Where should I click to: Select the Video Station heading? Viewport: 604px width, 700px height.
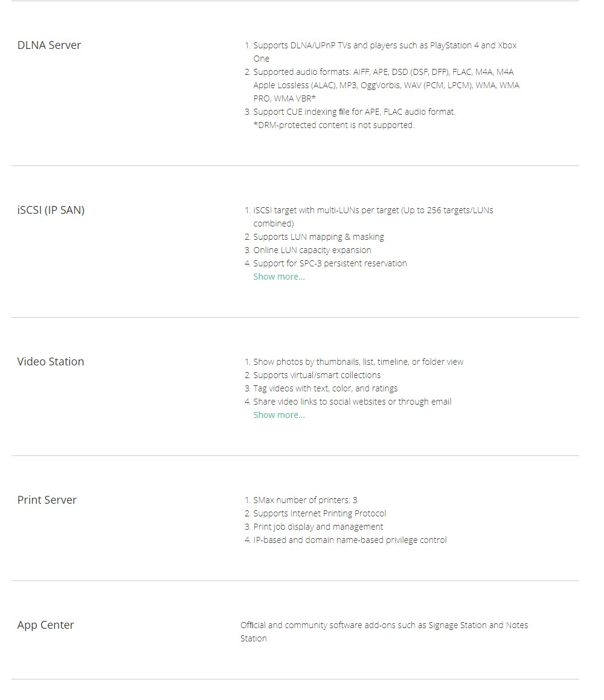51,362
